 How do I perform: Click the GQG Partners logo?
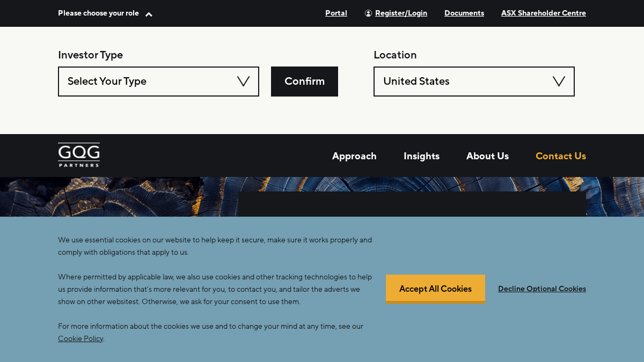tap(79, 155)
